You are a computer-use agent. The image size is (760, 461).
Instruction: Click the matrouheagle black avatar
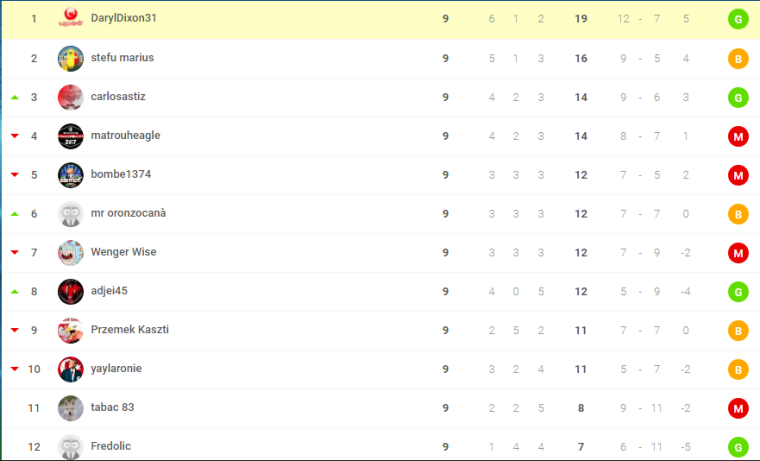pyautogui.click(x=70, y=136)
